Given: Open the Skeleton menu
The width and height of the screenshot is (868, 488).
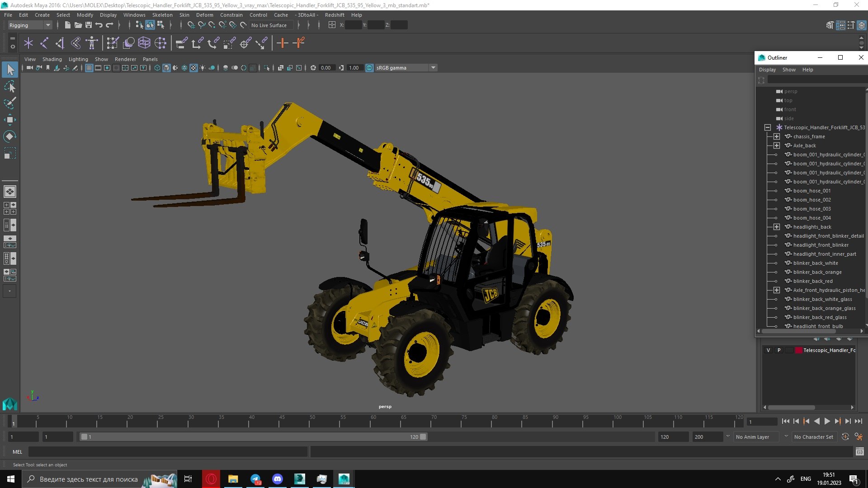Looking at the screenshot, I should point(162,15).
